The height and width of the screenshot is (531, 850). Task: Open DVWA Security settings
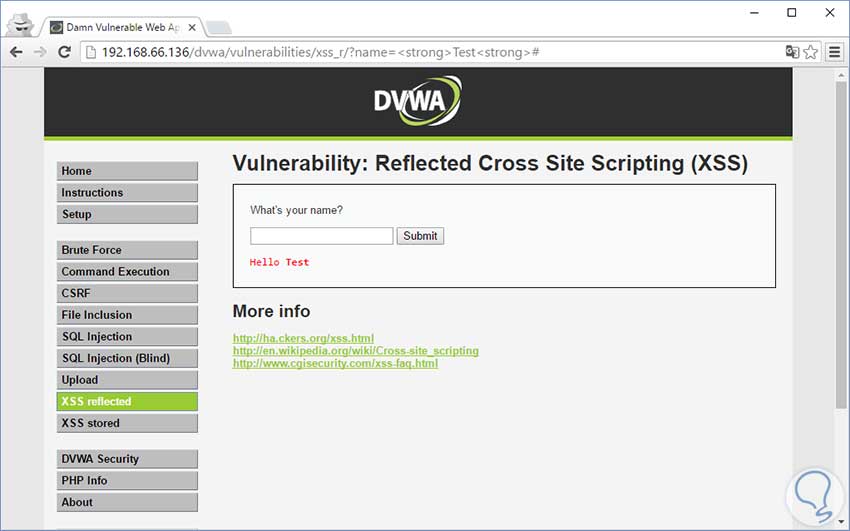coord(127,459)
